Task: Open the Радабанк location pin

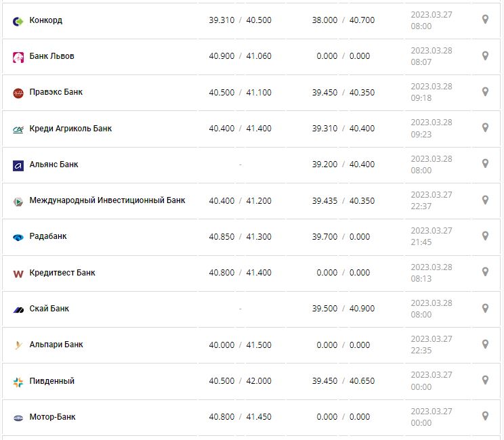Action: tap(485, 236)
